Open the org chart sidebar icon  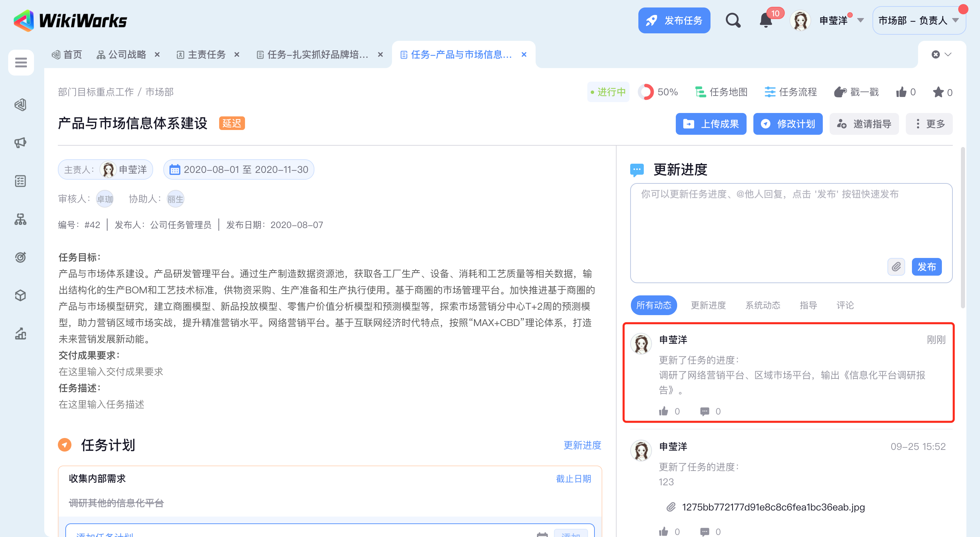(20, 219)
